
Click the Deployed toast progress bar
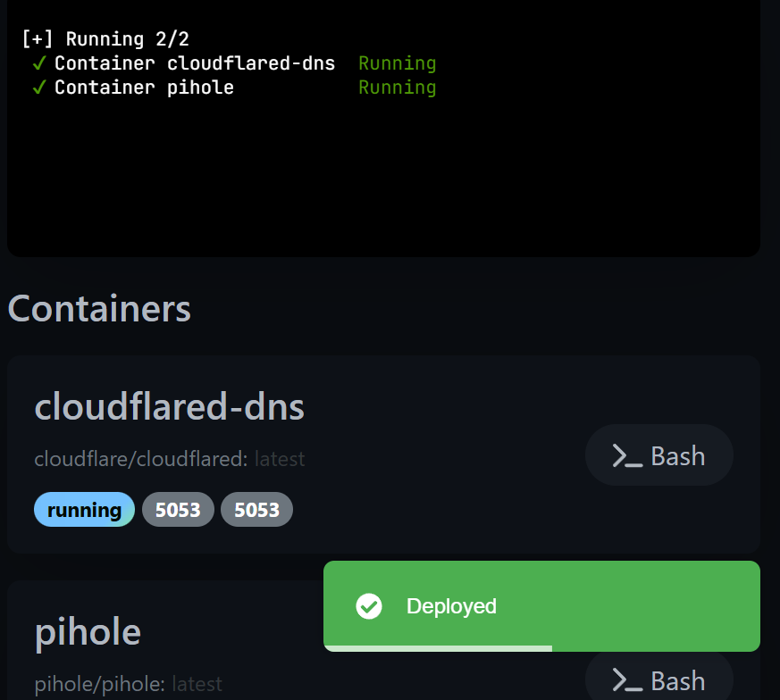pyautogui.click(x=438, y=645)
